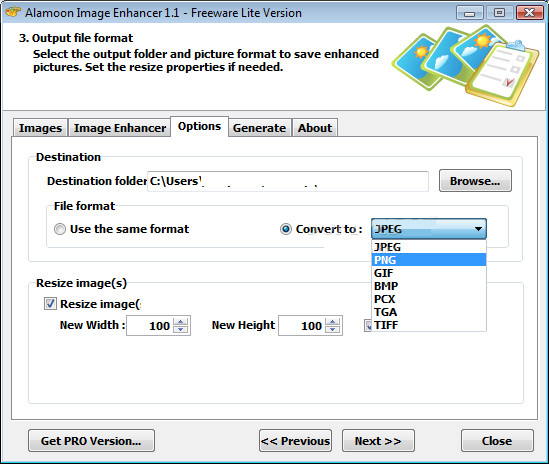Collapse the format dropdown via its arrow

point(478,229)
